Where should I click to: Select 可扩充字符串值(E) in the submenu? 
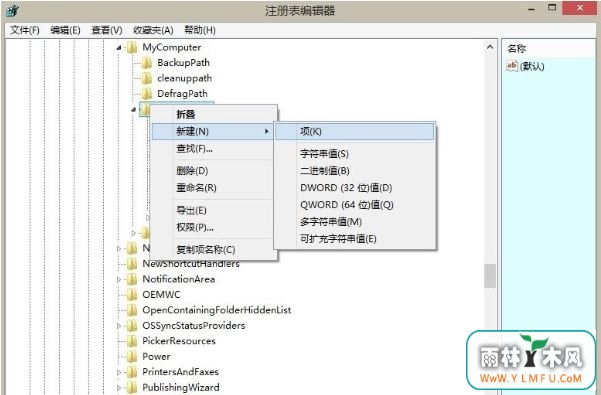(x=355, y=239)
